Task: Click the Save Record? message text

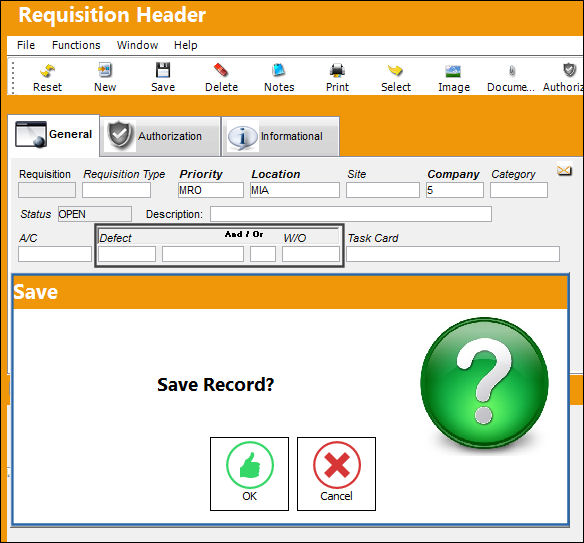Action: pos(215,384)
